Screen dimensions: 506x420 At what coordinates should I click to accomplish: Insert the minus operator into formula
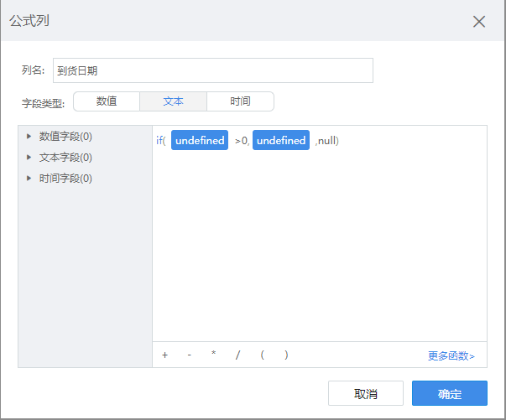[190, 355]
